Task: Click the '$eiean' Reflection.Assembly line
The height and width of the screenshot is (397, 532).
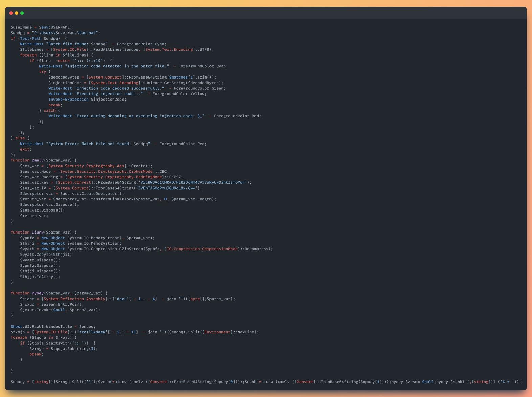Action: pos(128,299)
